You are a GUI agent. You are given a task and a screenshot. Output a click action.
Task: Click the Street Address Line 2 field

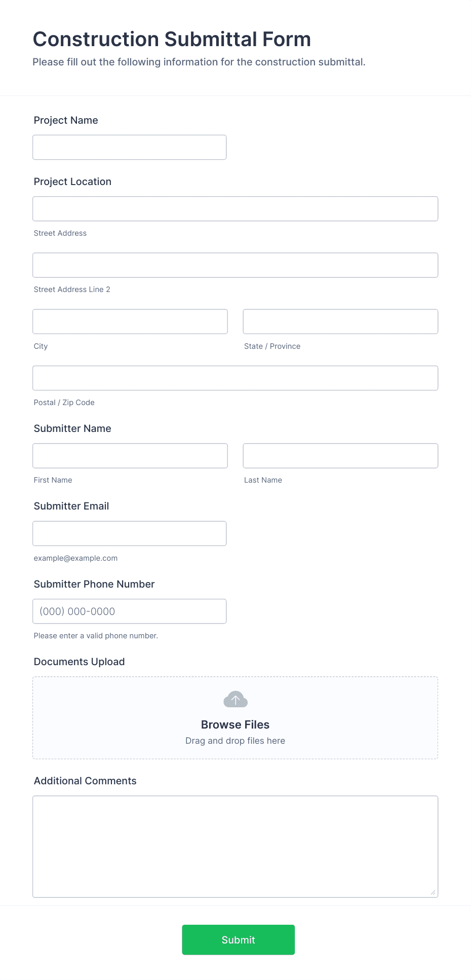click(x=235, y=265)
